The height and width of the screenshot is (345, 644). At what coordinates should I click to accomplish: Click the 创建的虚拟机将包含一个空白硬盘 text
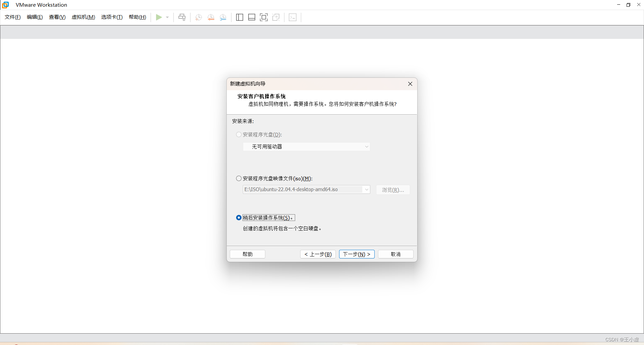click(x=282, y=228)
